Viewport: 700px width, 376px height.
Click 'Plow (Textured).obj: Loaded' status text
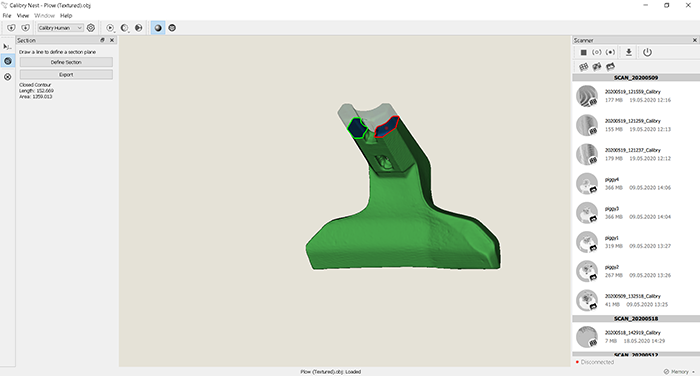pos(331,372)
